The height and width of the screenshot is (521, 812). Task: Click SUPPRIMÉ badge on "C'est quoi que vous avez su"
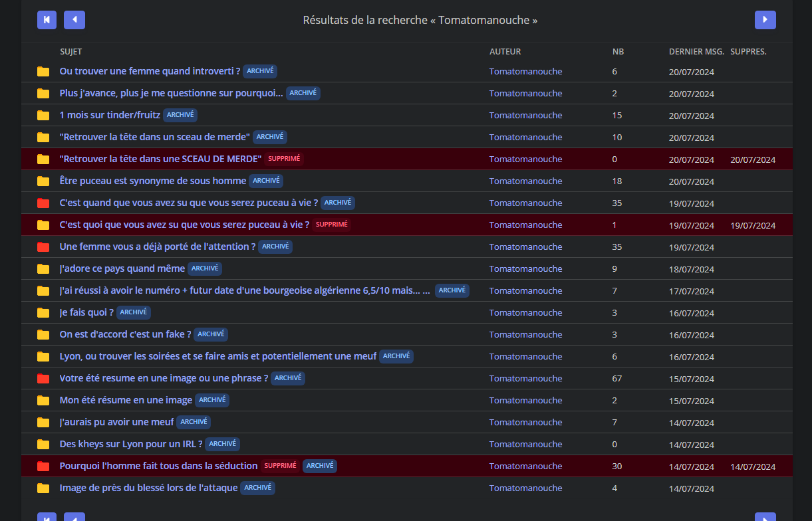332,225
